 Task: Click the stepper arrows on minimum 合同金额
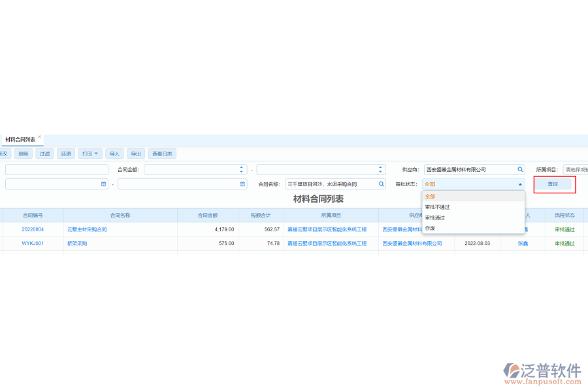242,169
